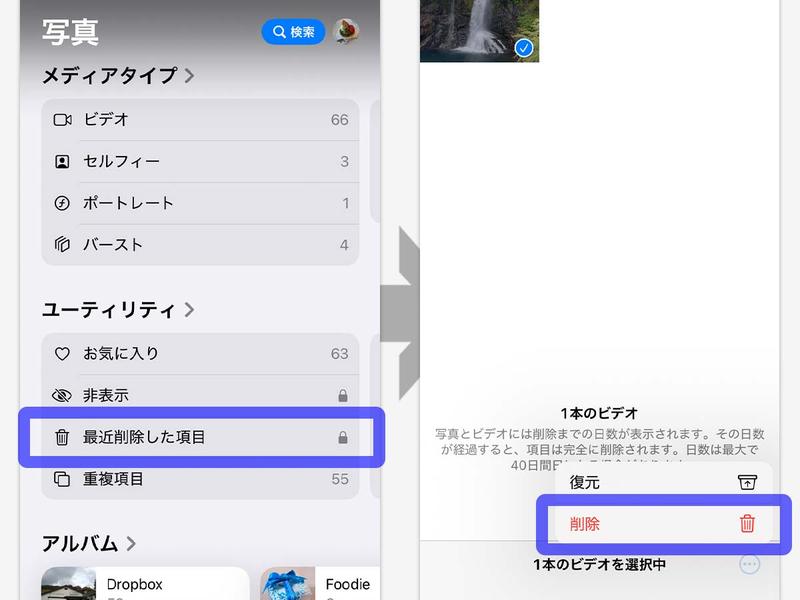
Task: Tap the count 63 beside お気に入り
Action: coord(340,354)
